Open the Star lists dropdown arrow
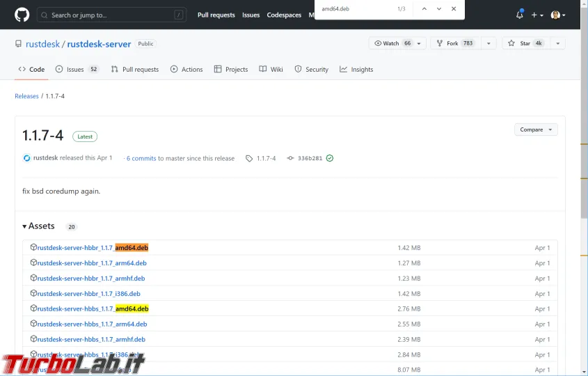This screenshot has width=588, height=376. [x=558, y=43]
